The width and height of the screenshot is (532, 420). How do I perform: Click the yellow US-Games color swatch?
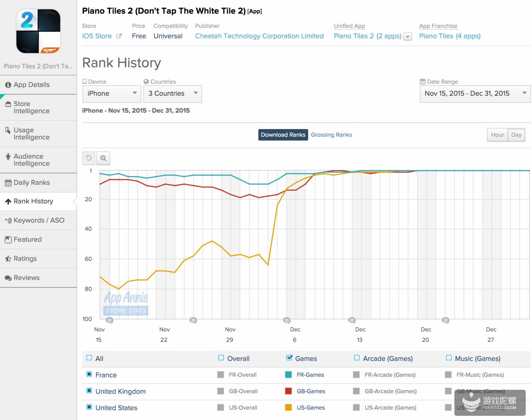click(x=288, y=407)
